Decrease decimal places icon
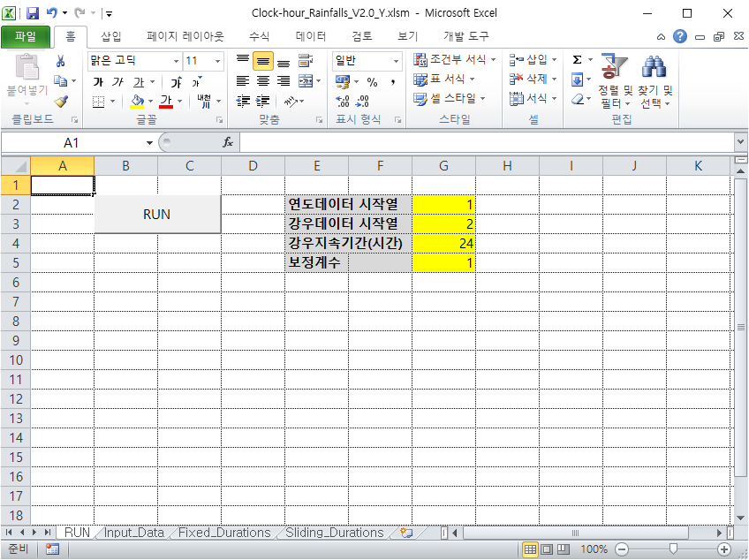 pos(362,102)
